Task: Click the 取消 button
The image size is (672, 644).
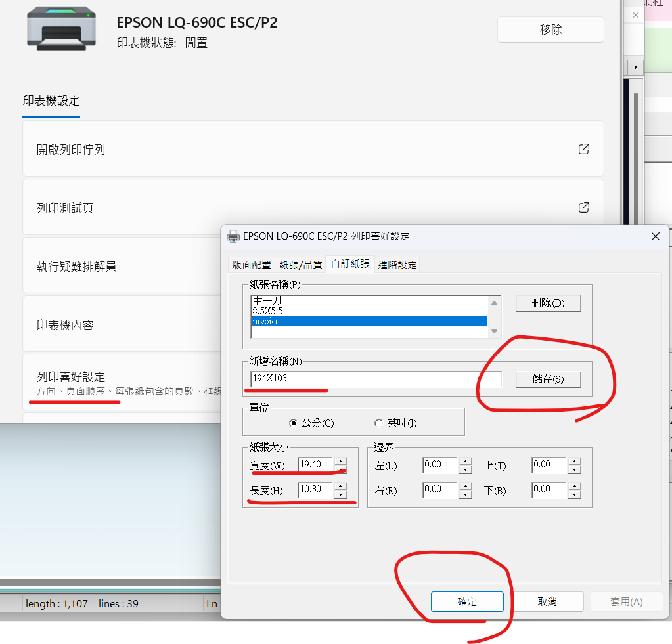Action: (x=547, y=601)
